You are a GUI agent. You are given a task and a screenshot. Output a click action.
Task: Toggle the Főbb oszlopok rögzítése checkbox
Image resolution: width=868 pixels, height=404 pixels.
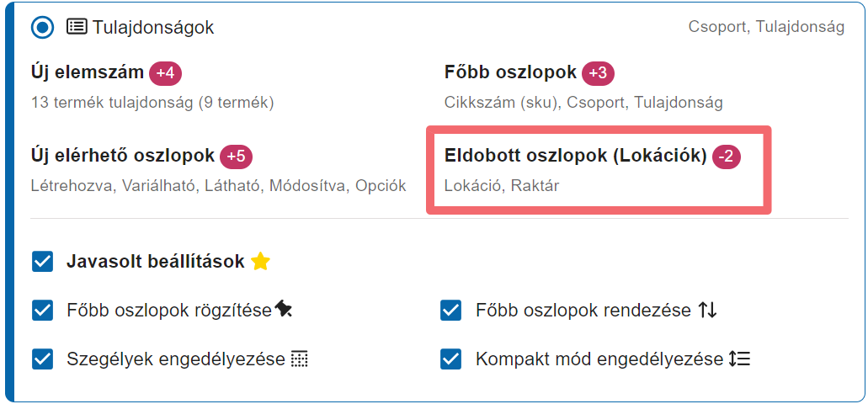coord(43,311)
